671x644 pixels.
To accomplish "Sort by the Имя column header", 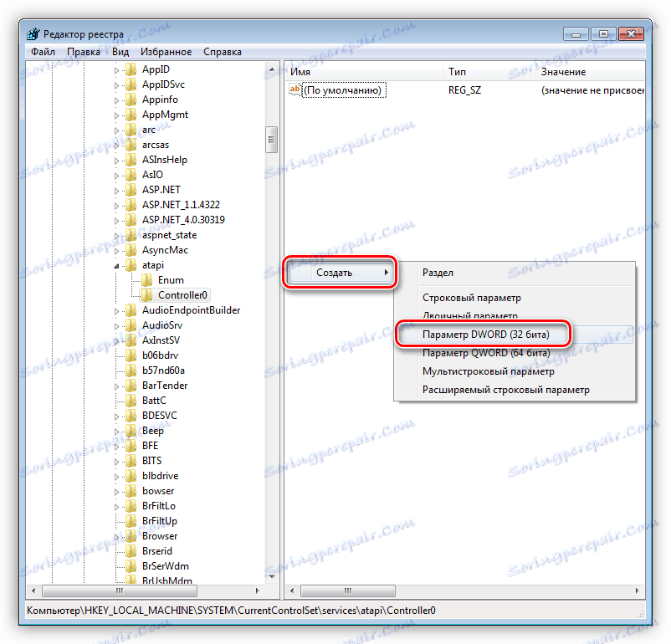I will click(x=364, y=72).
